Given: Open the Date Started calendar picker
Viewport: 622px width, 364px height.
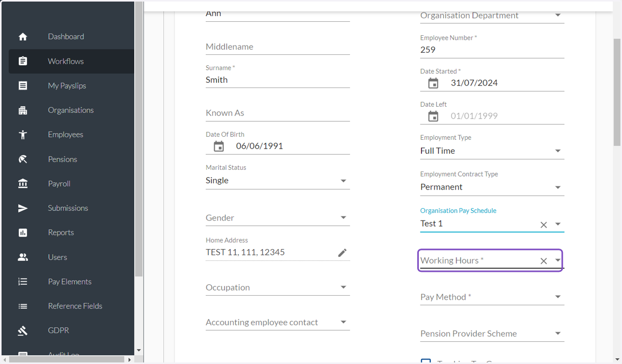Looking at the screenshot, I should [x=433, y=83].
